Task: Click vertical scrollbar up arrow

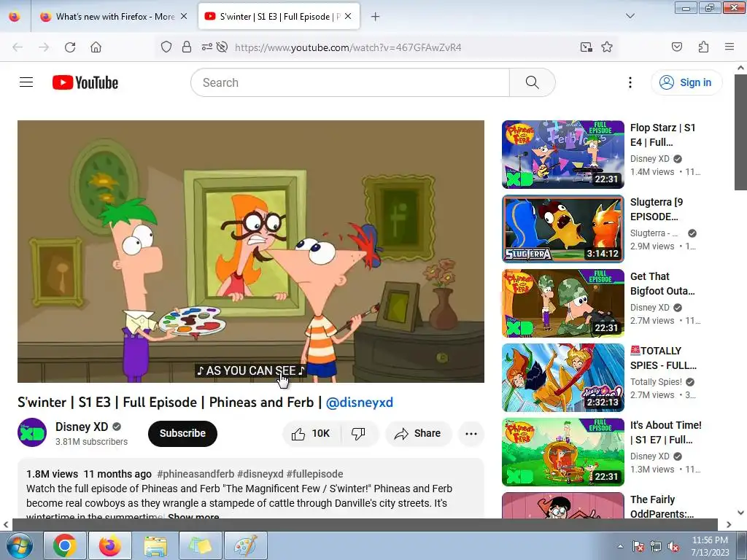Action: (740, 68)
